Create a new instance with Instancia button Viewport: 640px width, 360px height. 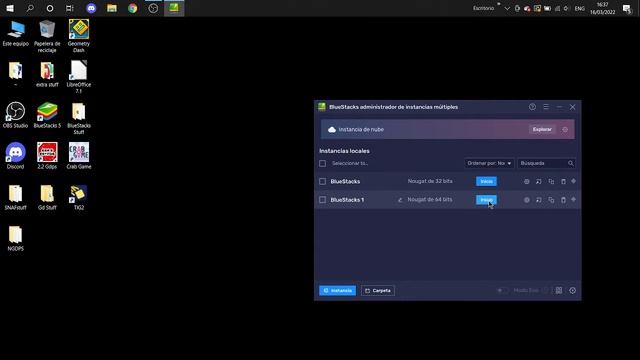pos(338,290)
